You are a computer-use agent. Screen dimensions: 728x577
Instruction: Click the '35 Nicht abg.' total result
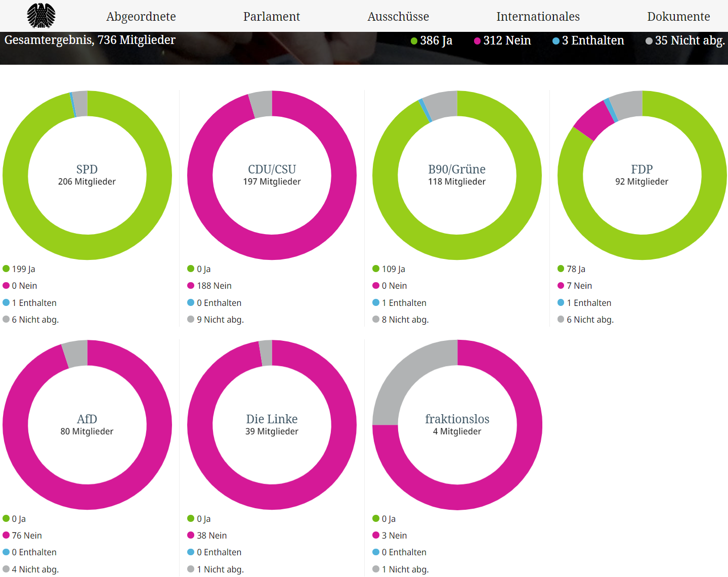pos(686,40)
